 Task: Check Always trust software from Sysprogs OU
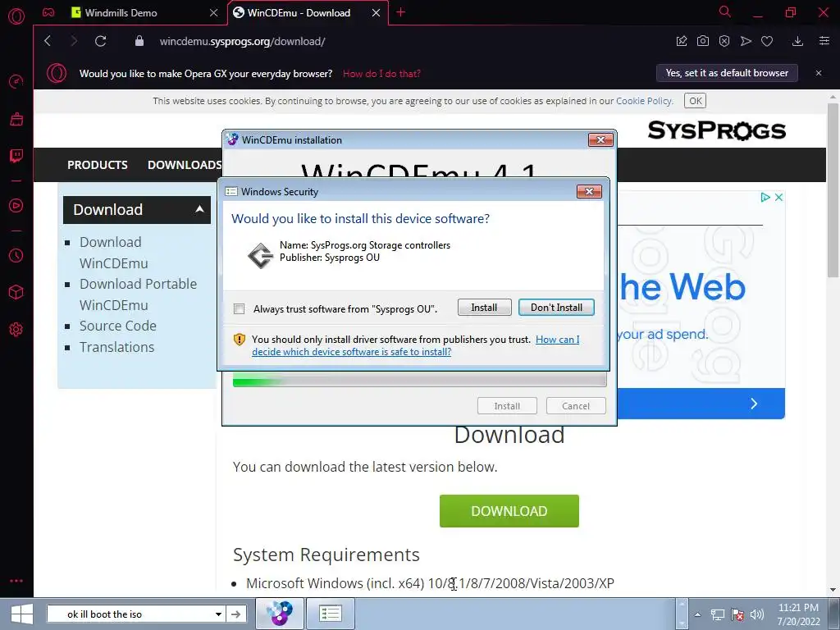240,308
